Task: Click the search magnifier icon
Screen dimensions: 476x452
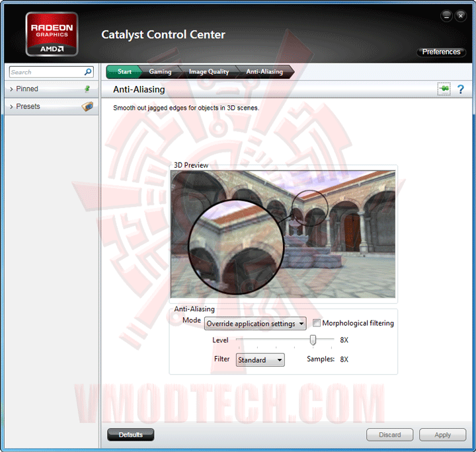Action: click(88, 72)
